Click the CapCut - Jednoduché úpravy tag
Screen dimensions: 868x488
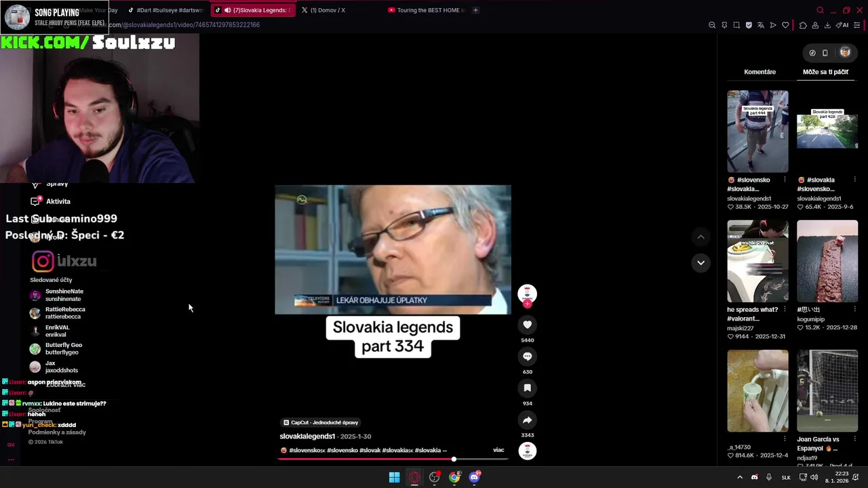(321, 422)
